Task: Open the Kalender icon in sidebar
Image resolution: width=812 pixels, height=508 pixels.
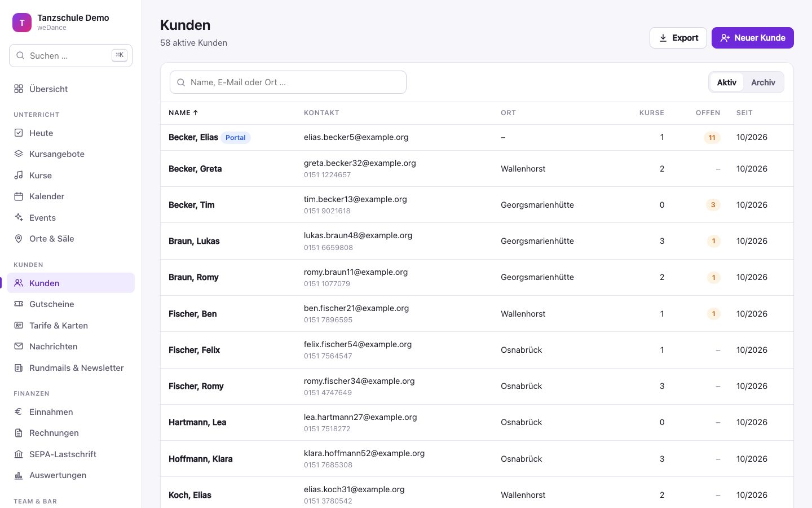Action: coord(19,196)
